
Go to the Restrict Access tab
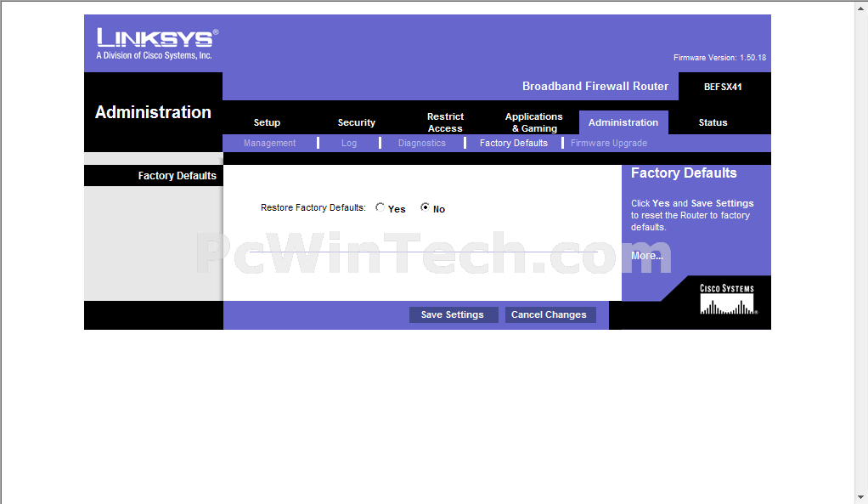click(445, 122)
